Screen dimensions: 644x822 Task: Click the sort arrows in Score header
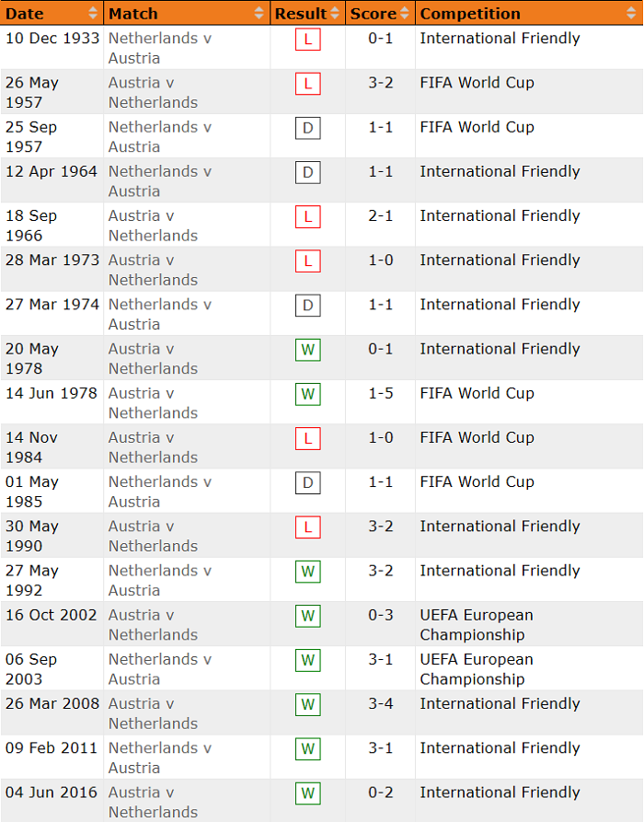[405, 13]
